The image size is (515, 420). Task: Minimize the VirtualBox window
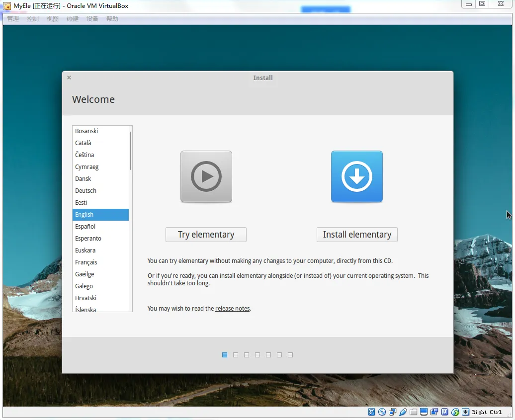(x=469, y=4)
